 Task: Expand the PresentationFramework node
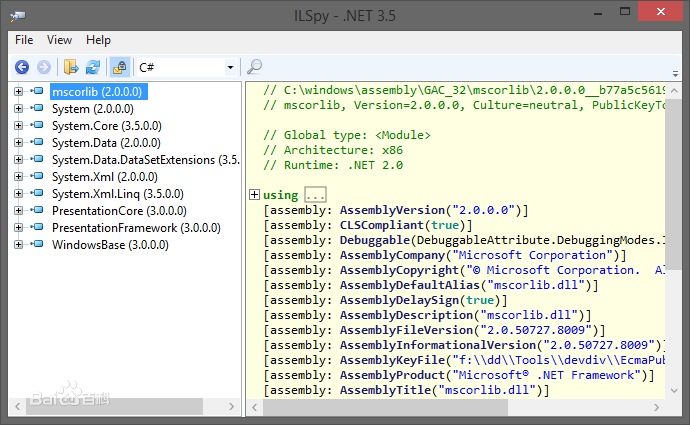click(x=18, y=227)
